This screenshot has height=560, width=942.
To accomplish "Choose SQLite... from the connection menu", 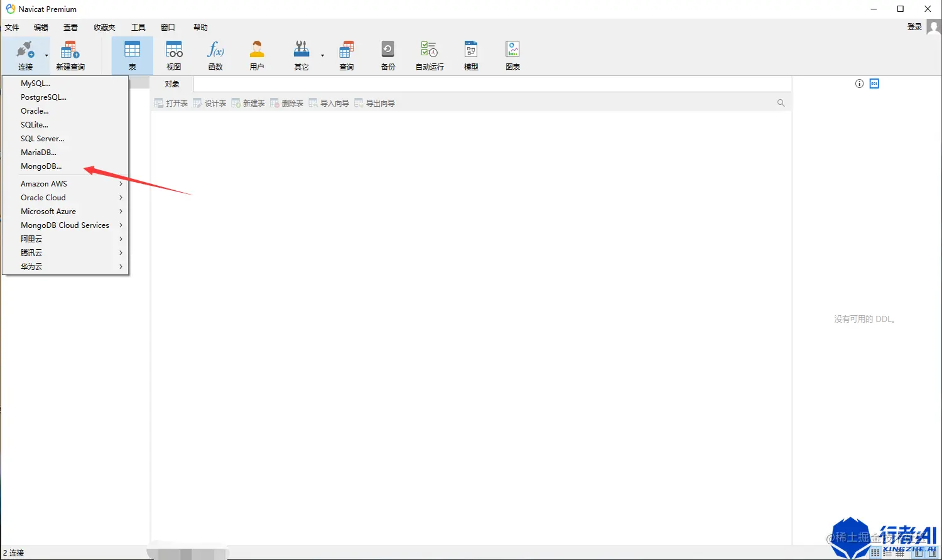I will tap(65, 125).
